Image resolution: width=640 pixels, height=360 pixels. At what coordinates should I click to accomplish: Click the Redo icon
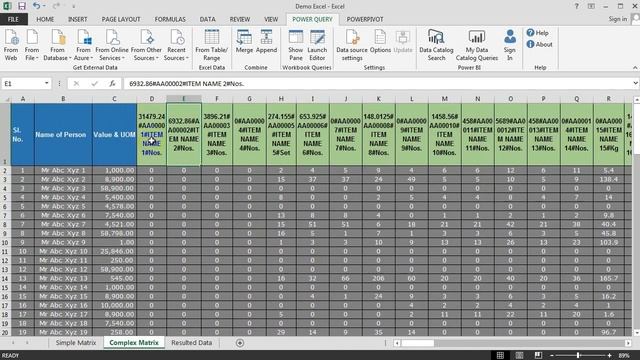[56, 6]
